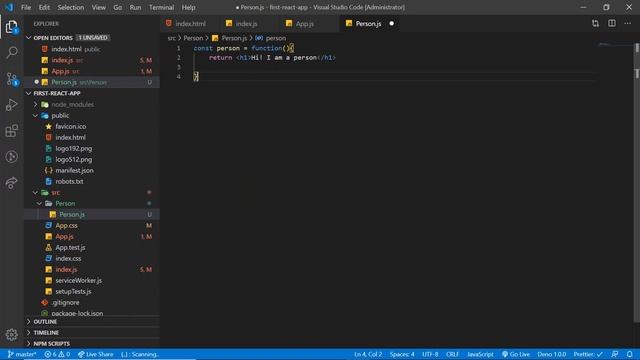Change encoding via UTF-8 indicator
The height and width of the screenshot is (360, 640).
(430, 354)
